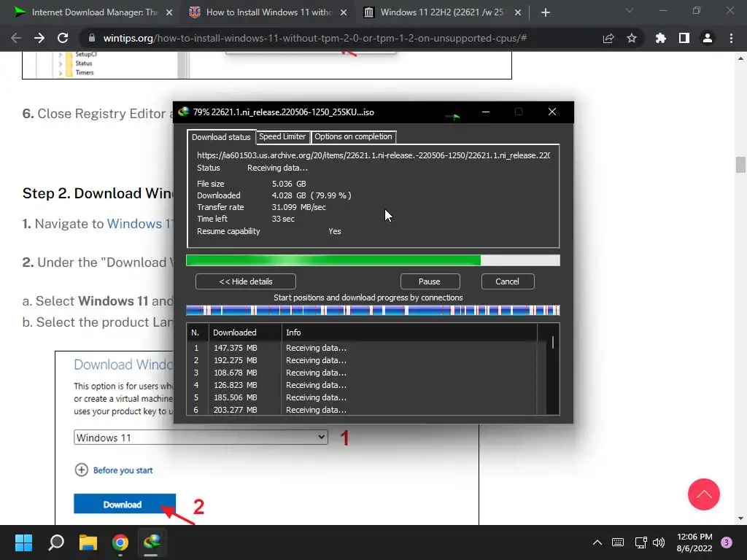Close the Windows 11 22H2 tab
This screenshot has height=560, width=747.
point(518,12)
